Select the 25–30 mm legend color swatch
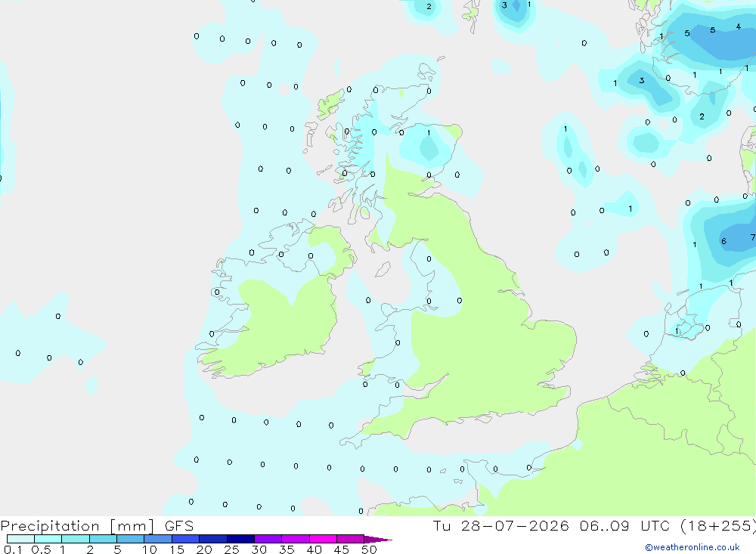The height and width of the screenshot is (554, 756). pyautogui.click(x=240, y=539)
